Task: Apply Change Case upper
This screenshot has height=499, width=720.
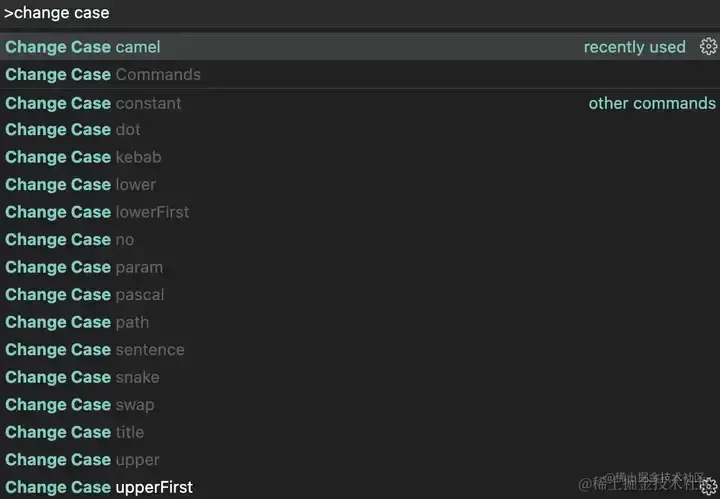Action: (360, 460)
